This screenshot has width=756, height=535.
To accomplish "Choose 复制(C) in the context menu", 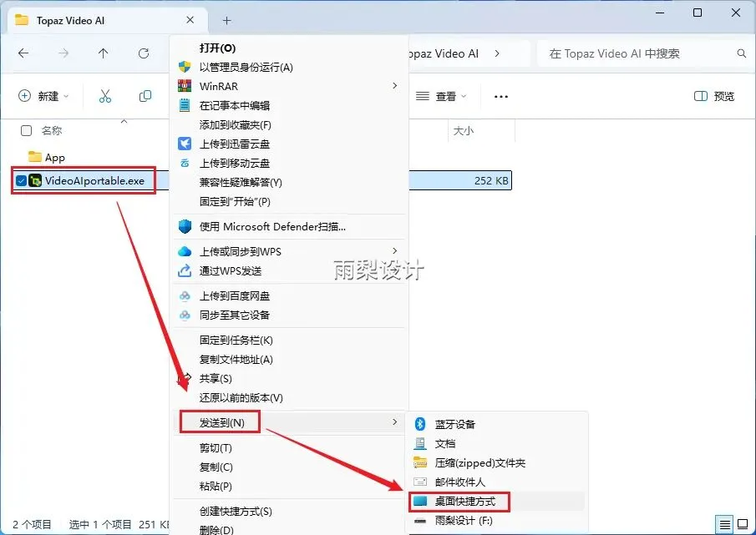I will point(289,467).
